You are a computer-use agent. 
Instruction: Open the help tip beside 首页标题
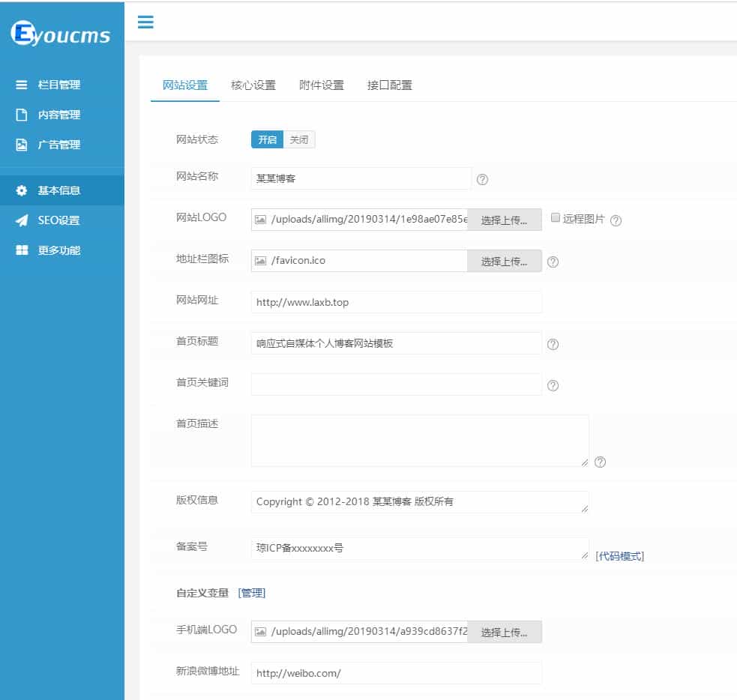[553, 344]
